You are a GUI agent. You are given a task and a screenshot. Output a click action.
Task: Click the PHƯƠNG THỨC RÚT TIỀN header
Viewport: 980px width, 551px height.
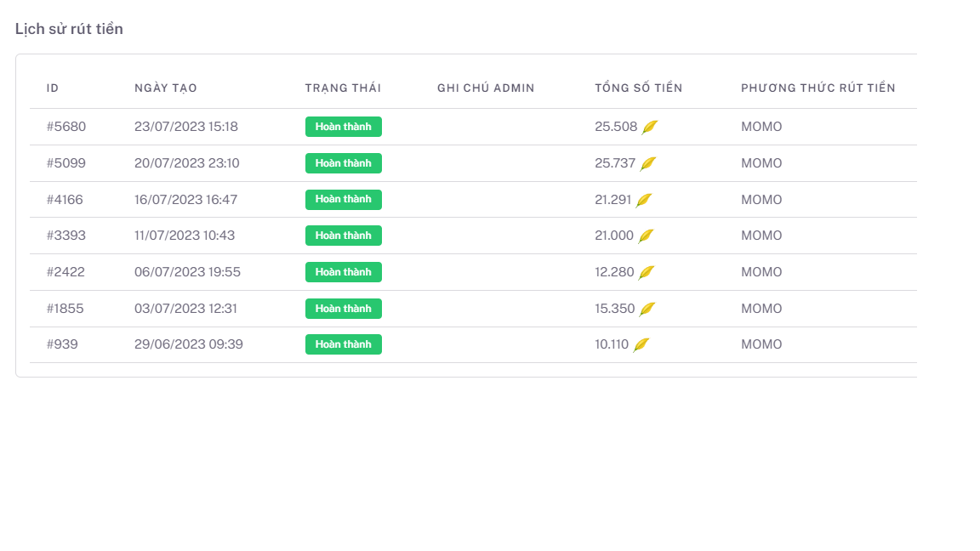[x=818, y=88]
